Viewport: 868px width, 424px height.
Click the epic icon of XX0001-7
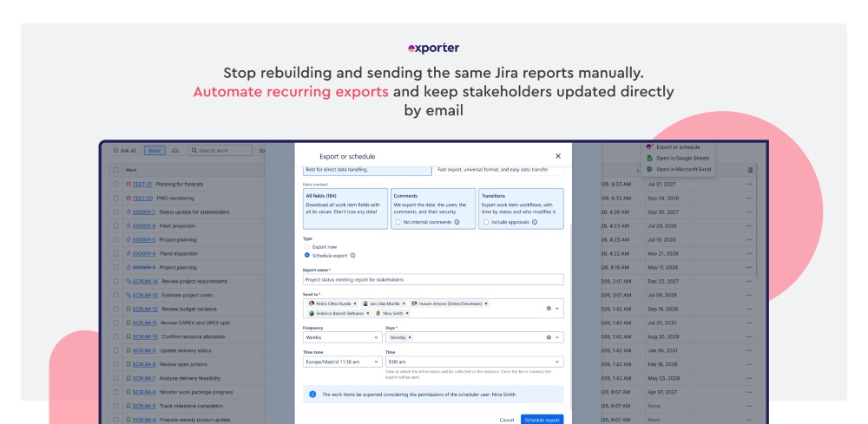point(128,212)
